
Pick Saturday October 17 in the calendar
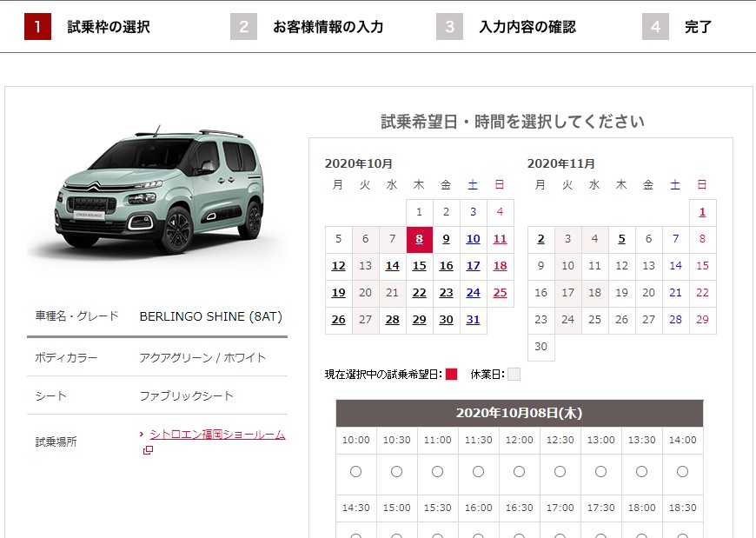pos(473,266)
